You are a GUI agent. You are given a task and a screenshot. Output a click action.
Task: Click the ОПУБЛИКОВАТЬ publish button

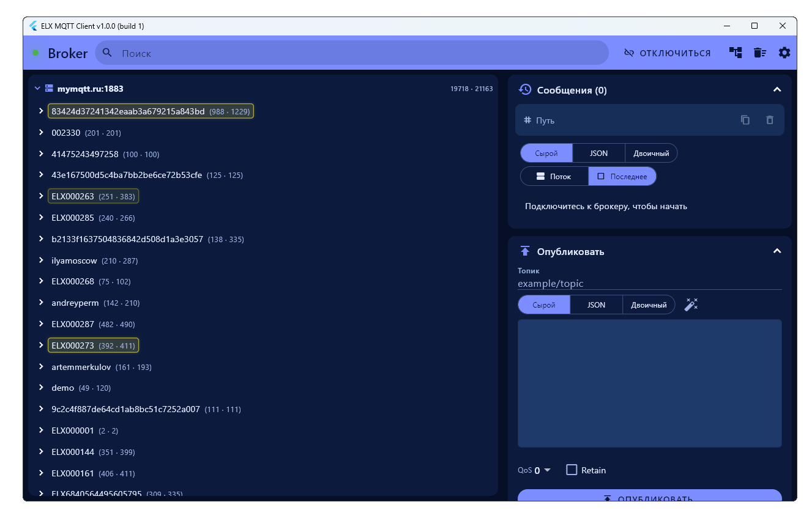coord(650,495)
